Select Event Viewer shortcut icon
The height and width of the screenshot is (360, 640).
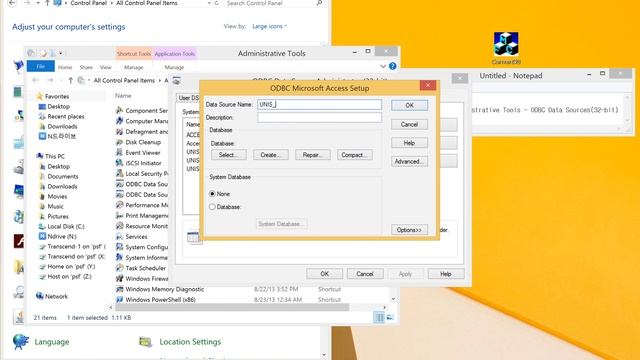click(x=120, y=152)
